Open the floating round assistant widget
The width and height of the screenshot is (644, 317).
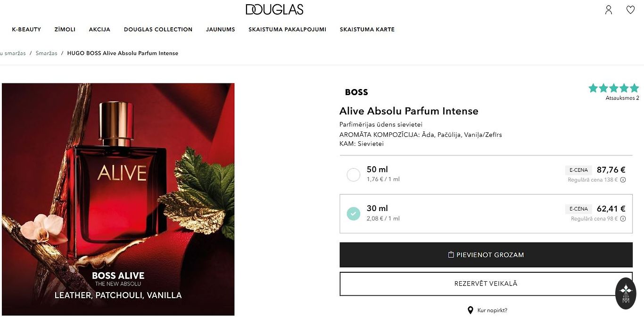[x=626, y=293]
